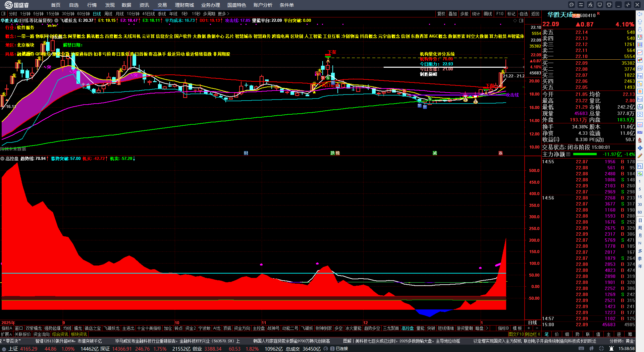The height and width of the screenshot is (352, 644).
Task: Click the 笔 tick detail button
Action: (x=546, y=334)
